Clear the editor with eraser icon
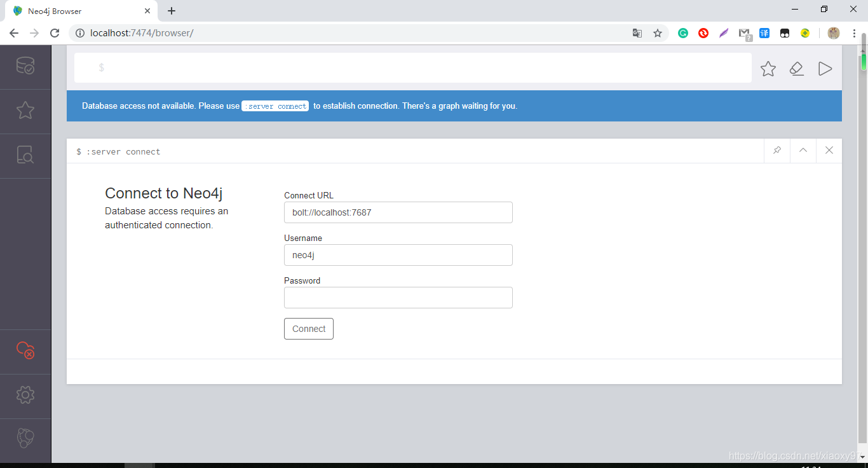 click(797, 69)
